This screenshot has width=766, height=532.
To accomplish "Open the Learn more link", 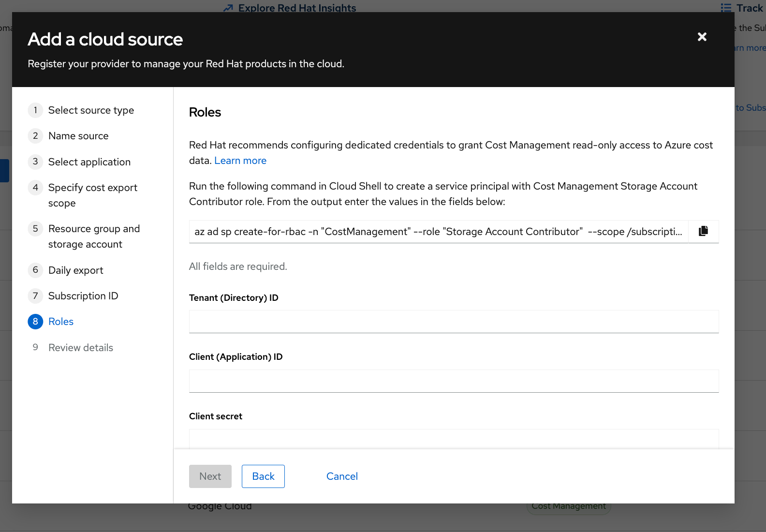I will pos(240,161).
